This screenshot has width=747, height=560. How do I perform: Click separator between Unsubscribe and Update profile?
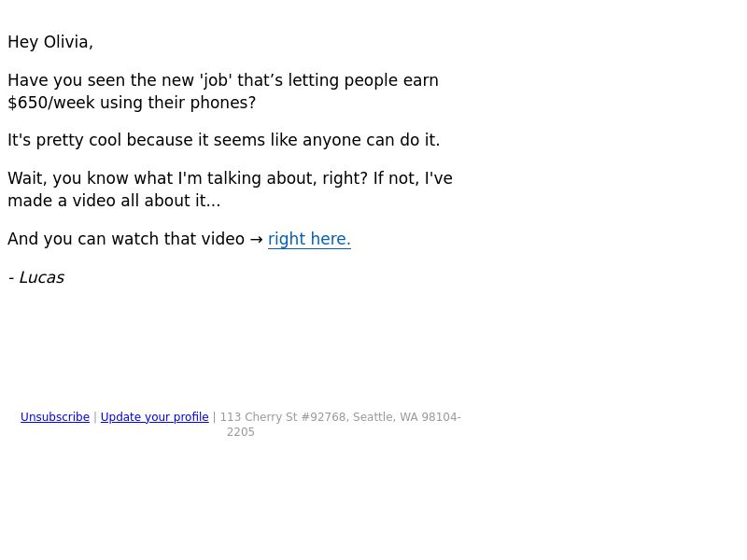click(95, 417)
